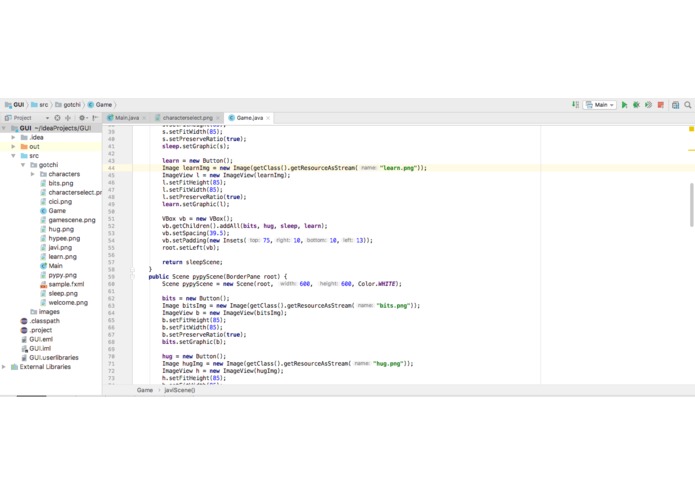Expand the .idea folder

pos(13,137)
